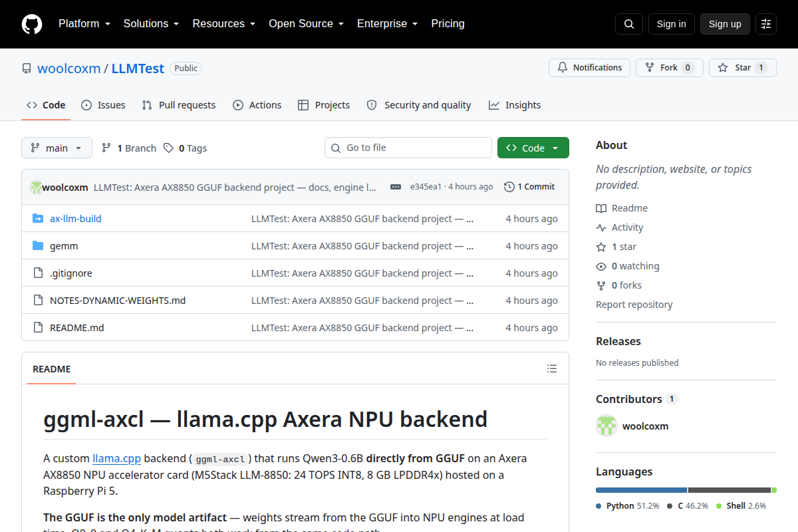Open the woolcoxm owner link
The height and width of the screenshot is (532, 798).
pyautogui.click(x=69, y=68)
